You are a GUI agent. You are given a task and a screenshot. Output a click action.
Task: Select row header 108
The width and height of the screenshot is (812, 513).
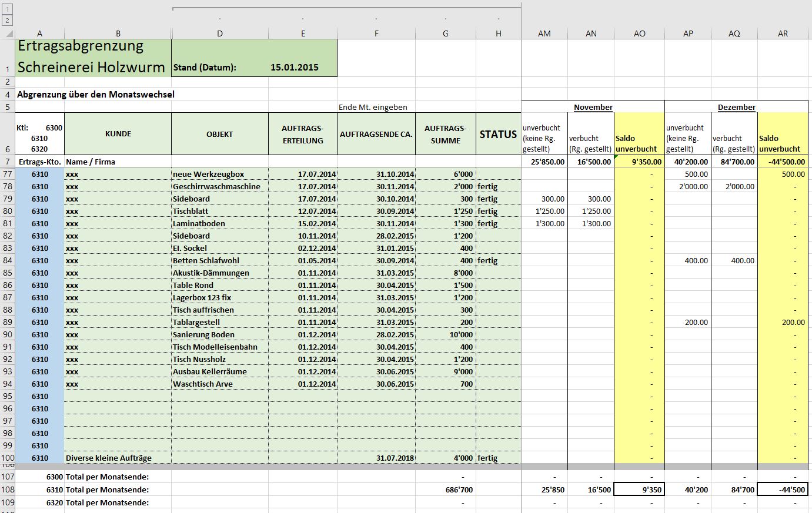pyautogui.click(x=7, y=489)
